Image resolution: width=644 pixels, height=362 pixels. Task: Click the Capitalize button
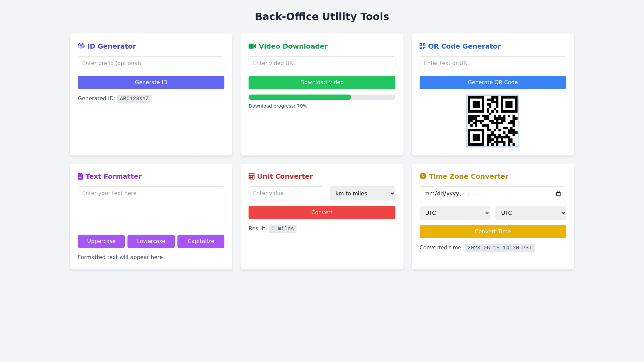coord(201,241)
